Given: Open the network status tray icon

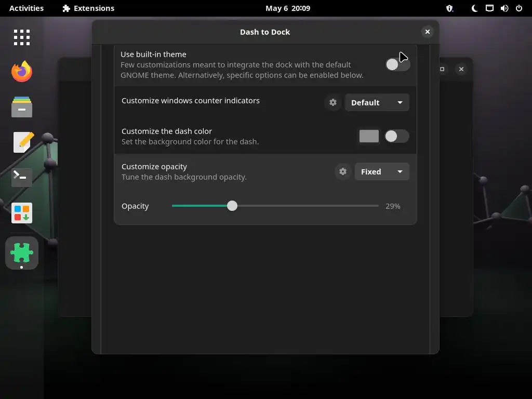Looking at the screenshot, I should tap(489, 8).
